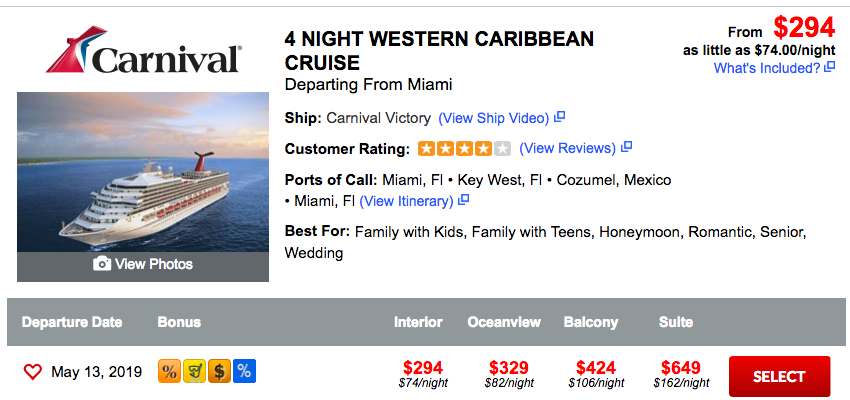Image resolution: width=850 pixels, height=400 pixels.
Task: Choose the $649 Suite price
Action: pyautogui.click(x=681, y=368)
